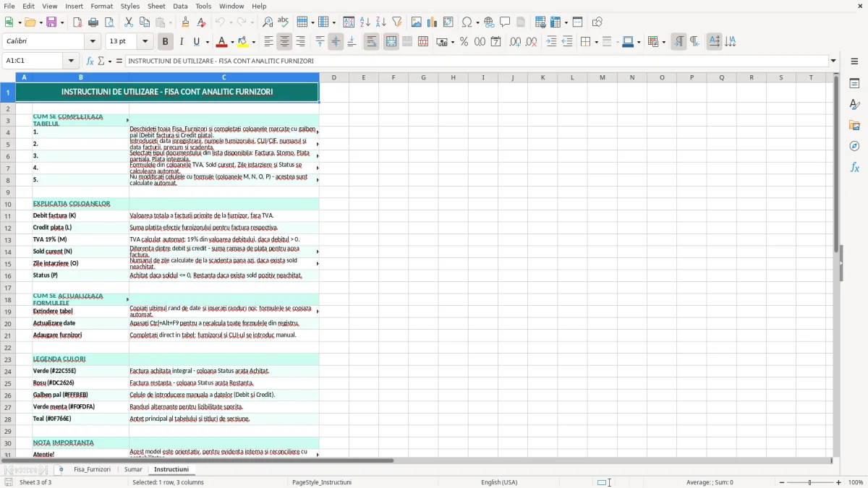Click Merge and Center Cells icon

coord(391,42)
